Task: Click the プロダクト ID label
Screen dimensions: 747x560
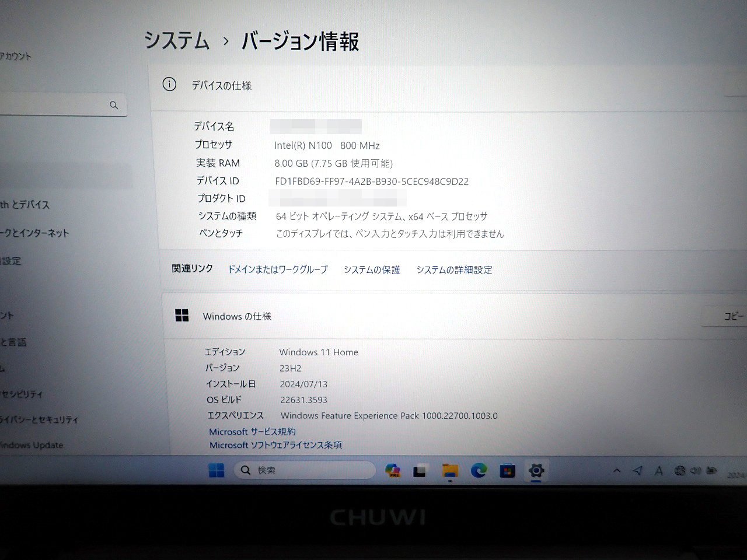Action: tap(221, 198)
